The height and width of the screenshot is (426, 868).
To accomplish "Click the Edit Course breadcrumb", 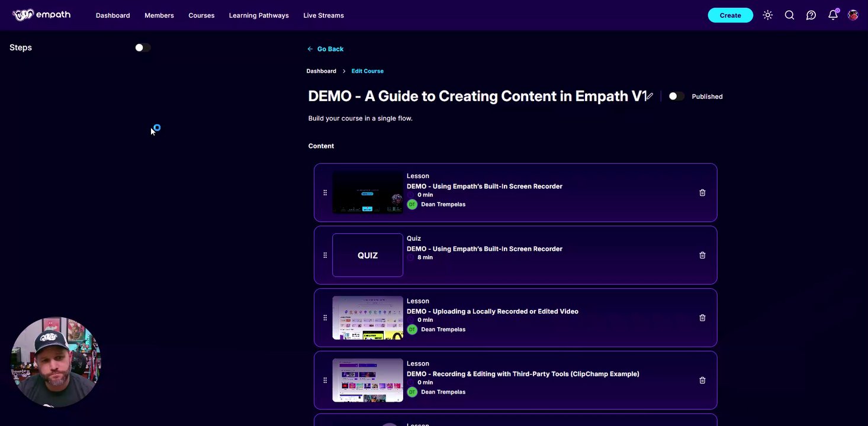I will coord(367,71).
